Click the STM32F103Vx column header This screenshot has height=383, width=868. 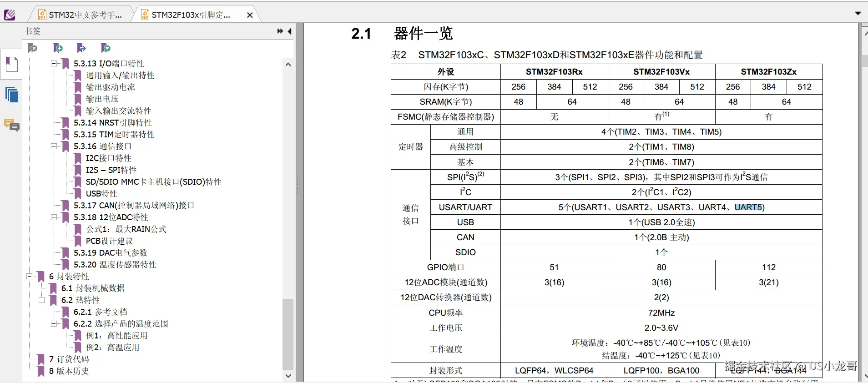click(661, 72)
